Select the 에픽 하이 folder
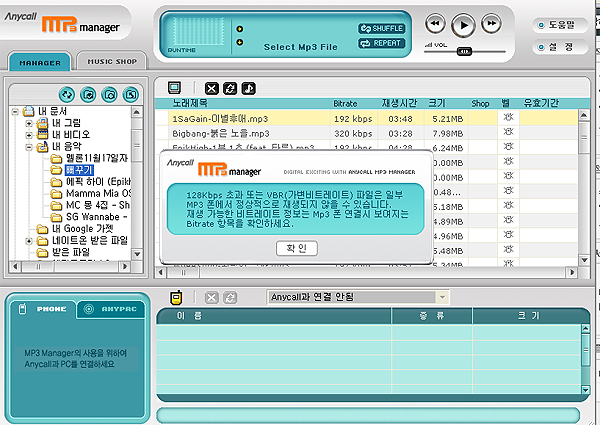The width and height of the screenshot is (600, 425). [x=98, y=182]
